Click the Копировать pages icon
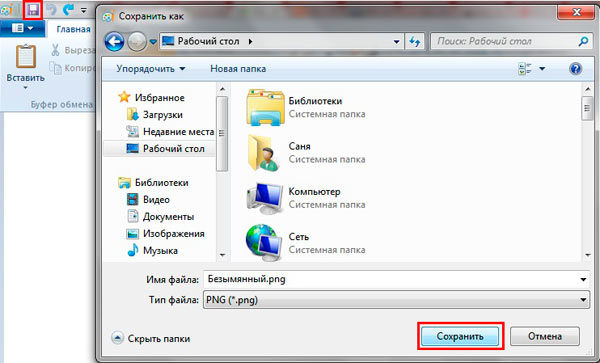 click(x=55, y=68)
